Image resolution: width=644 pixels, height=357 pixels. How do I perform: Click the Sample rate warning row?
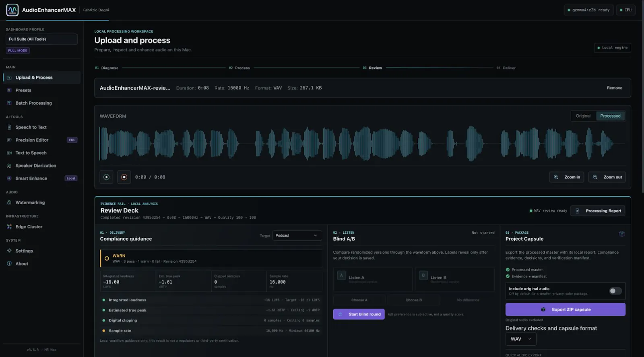coord(211,331)
